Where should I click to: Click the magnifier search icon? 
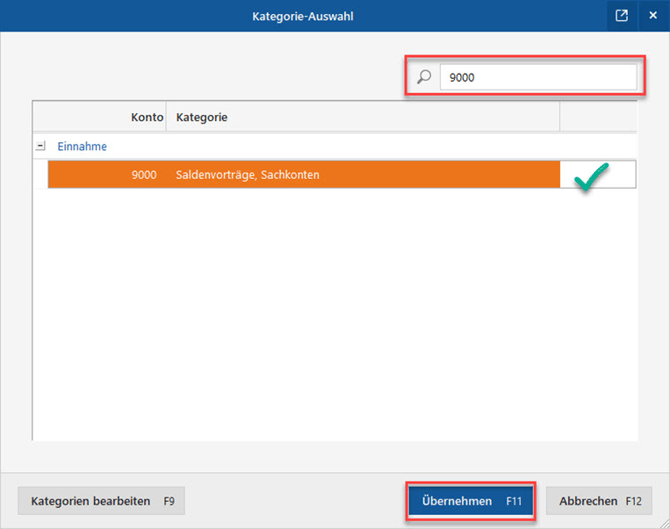424,77
